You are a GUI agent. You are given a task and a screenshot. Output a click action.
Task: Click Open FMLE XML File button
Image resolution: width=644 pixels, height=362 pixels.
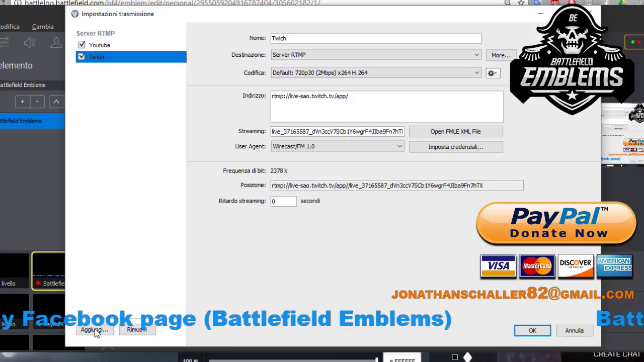coord(455,132)
